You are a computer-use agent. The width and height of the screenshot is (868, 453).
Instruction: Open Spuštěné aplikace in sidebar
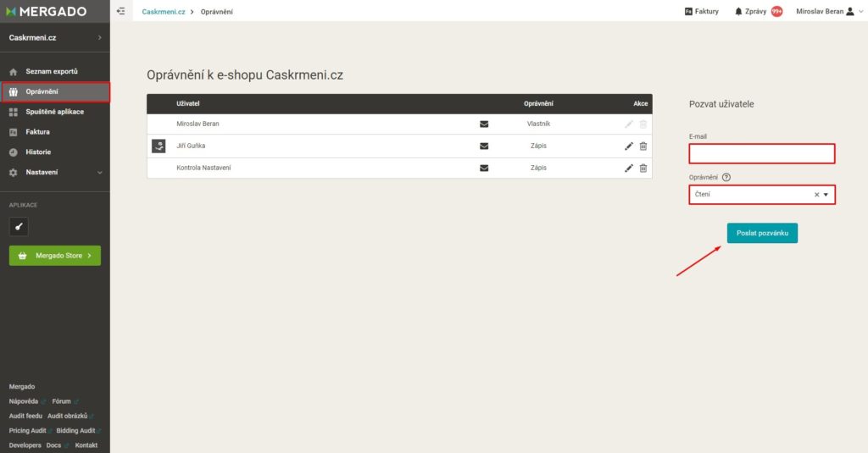tap(55, 112)
